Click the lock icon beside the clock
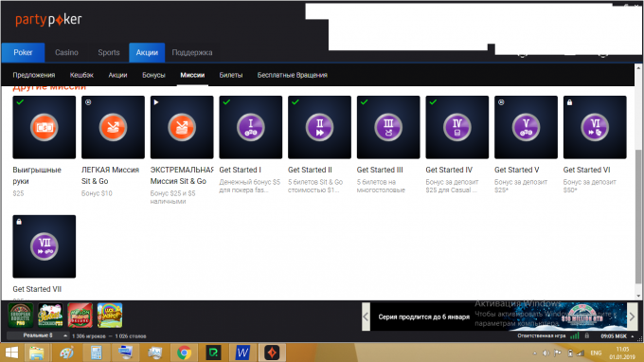Image resolution: width=644 pixels, height=362 pixels. [587, 335]
